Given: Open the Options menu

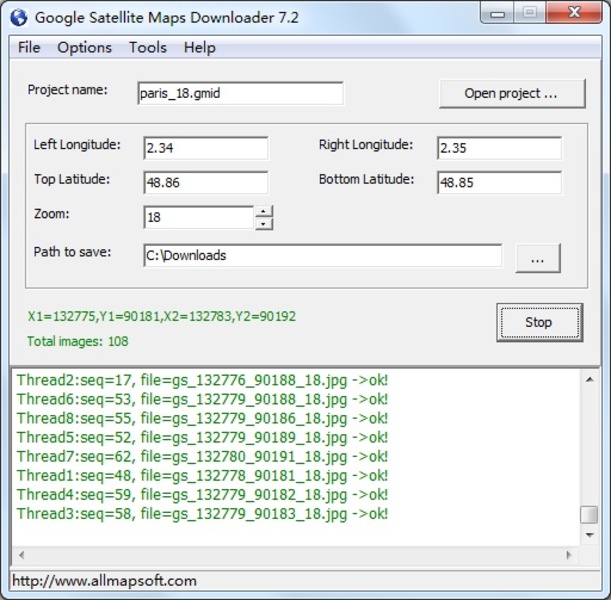Looking at the screenshot, I should point(85,48).
